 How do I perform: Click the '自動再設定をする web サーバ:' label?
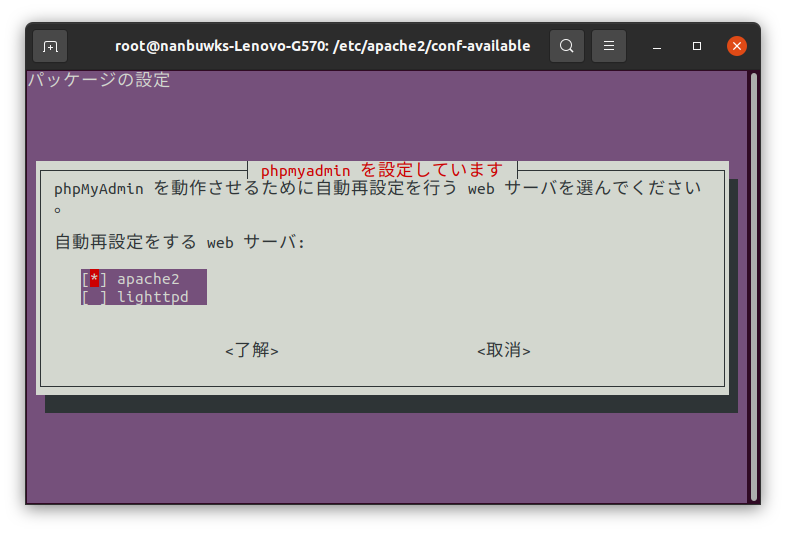(x=179, y=242)
